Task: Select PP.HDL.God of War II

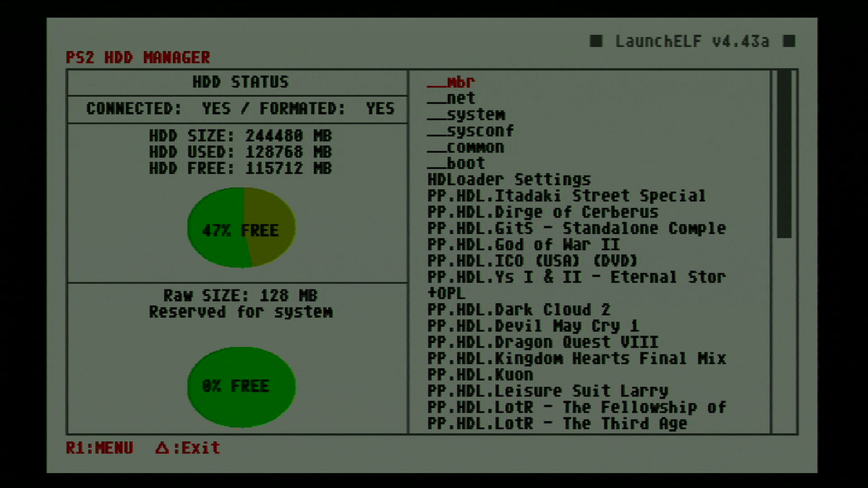Action: click(524, 245)
